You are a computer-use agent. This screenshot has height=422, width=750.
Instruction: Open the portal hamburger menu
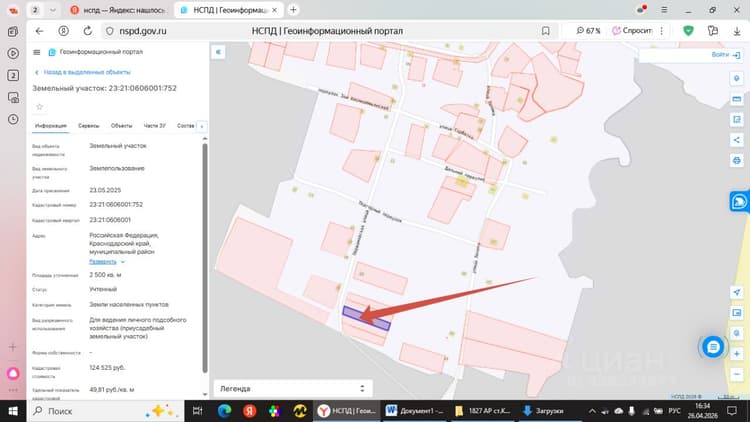tap(36, 52)
